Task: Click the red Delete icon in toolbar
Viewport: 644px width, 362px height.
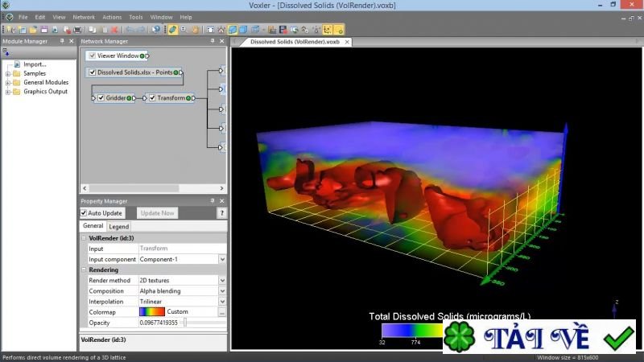Action: click(x=116, y=30)
